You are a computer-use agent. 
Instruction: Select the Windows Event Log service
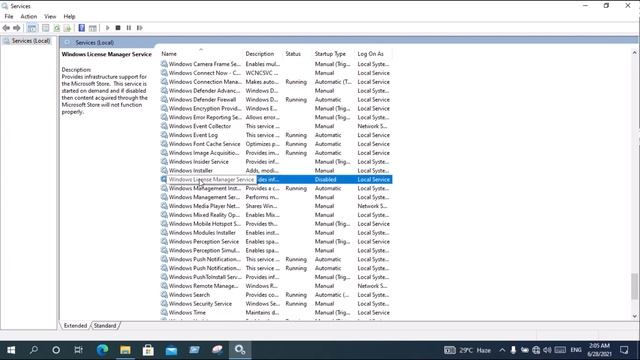point(276,135)
